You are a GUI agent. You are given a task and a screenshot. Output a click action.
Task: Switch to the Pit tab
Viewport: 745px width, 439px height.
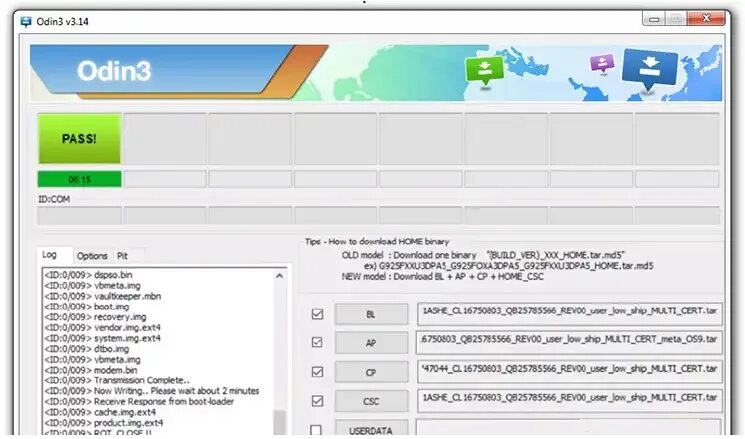tap(123, 256)
